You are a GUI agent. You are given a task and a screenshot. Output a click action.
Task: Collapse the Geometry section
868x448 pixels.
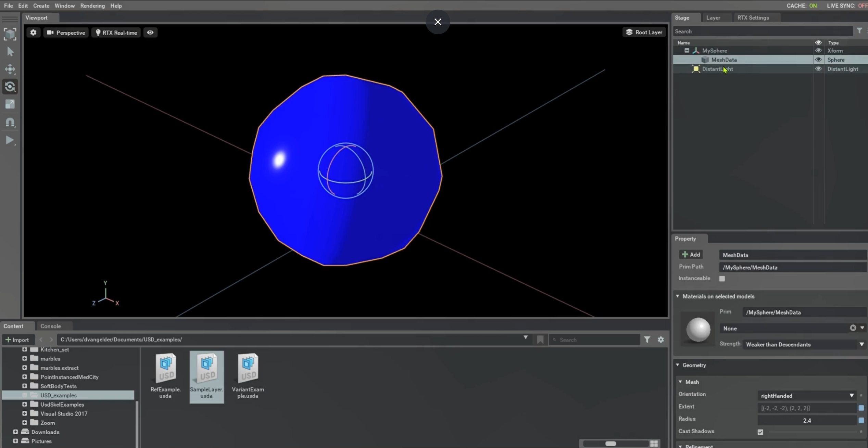pos(678,365)
